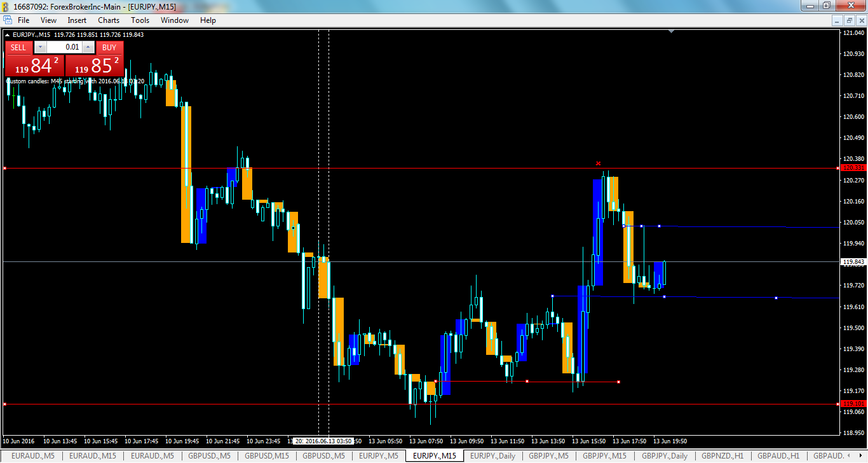Click the MetaTrader program icon in title bar
Image resolution: width=868 pixels, height=463 pixels.
tap(6, 6)
